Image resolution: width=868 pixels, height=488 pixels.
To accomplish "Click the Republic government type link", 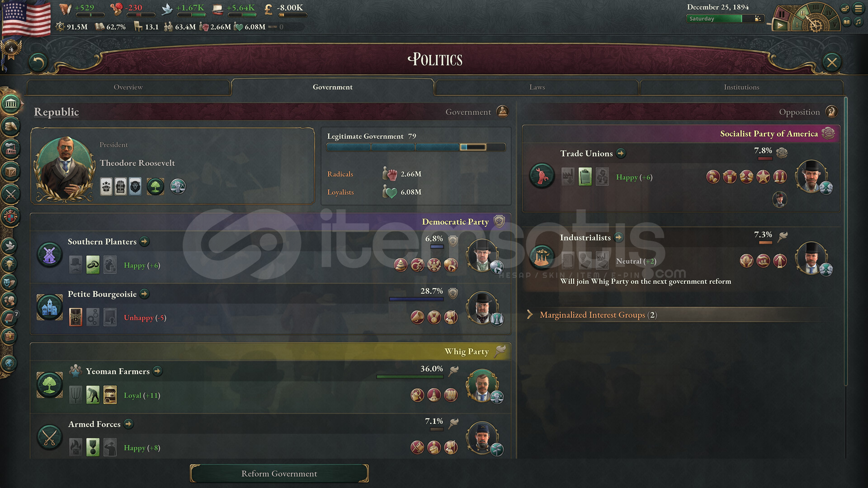I will tap(57, 112).
